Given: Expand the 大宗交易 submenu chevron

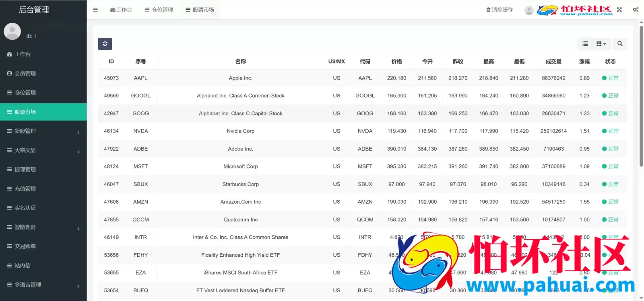Looking at the screenshot, I should [x=78, y=152].
